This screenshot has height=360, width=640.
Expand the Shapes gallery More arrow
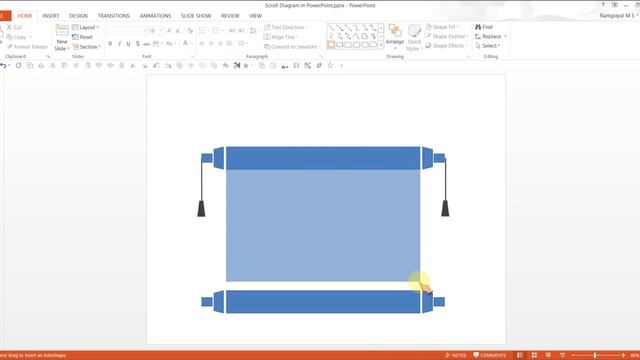click(x=381, y=44)
